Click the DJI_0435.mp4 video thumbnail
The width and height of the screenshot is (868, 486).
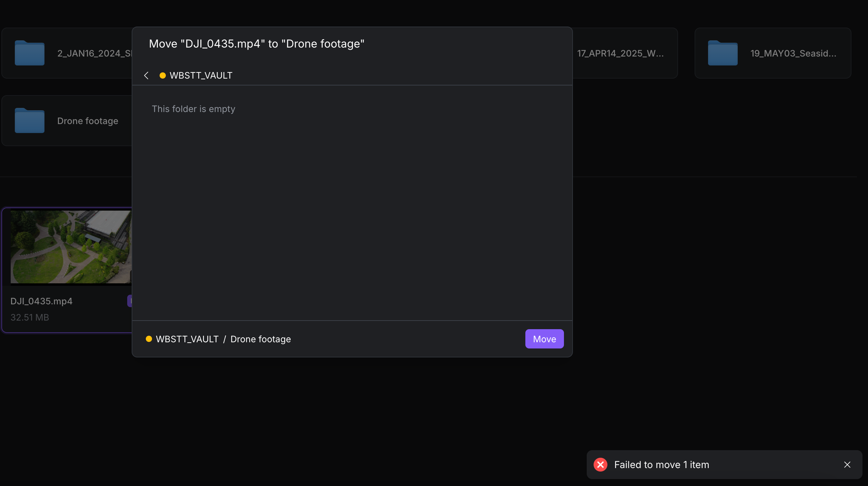(x=71, y=247)
